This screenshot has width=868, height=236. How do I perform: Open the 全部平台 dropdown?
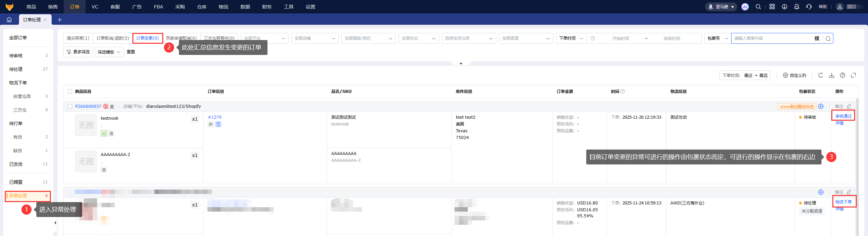[264, 38]
